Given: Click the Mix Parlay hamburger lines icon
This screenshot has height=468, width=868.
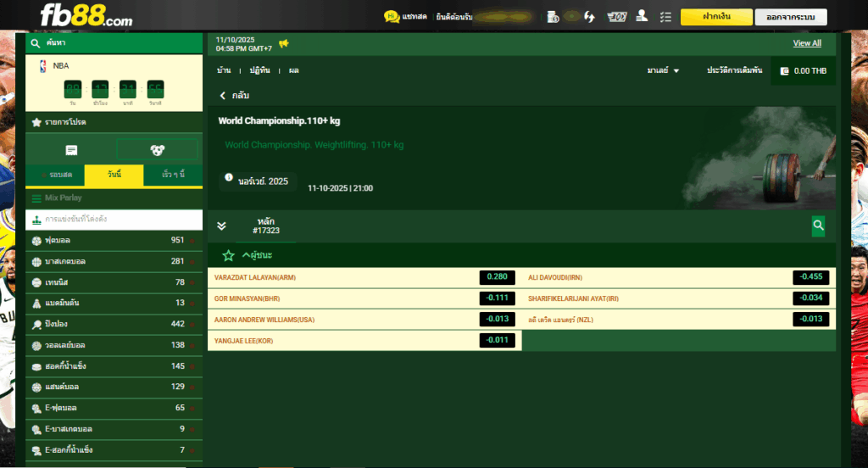Looking at the screenshot, I should pyautogui.click(x=36, y=198).
